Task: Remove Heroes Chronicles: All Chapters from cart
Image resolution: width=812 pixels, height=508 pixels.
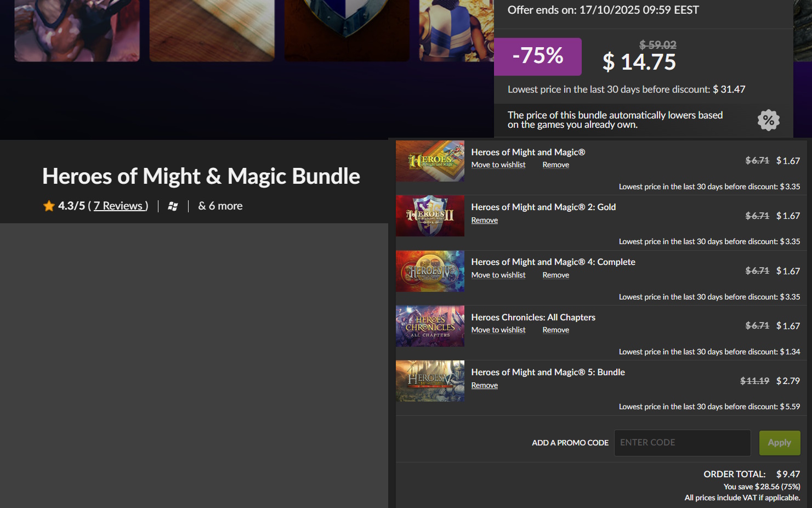Action: (x=556, y=330)
